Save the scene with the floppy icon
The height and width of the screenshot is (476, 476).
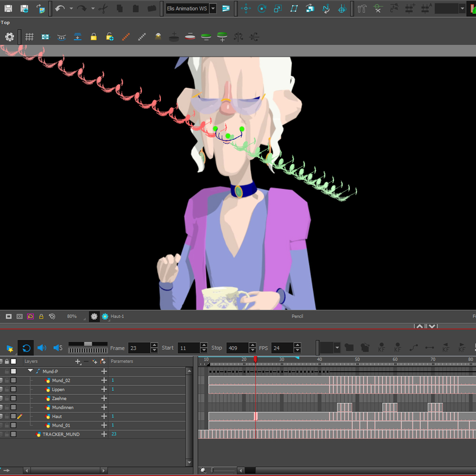tap(8, 9)
